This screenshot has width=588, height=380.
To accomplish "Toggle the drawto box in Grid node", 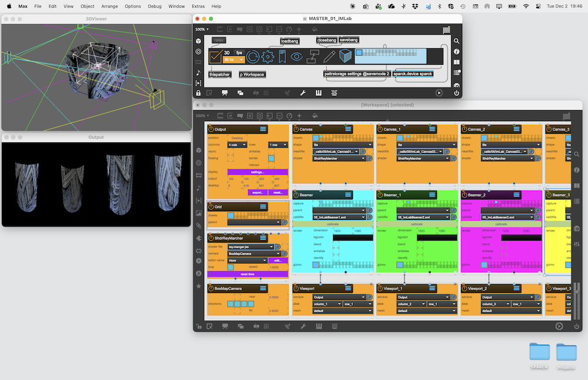I will click(231, 215).
